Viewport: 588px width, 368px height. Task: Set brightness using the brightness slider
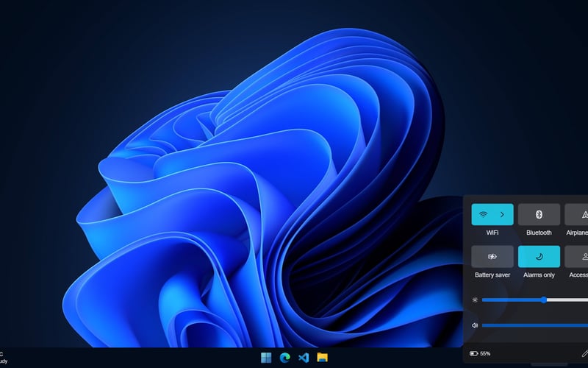pos(535,300)
